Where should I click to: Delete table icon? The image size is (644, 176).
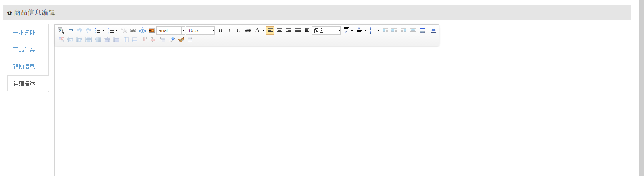point(61,40)
